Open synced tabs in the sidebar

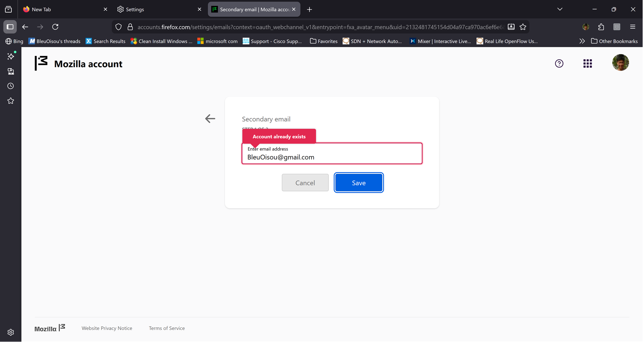pos(11,71)
